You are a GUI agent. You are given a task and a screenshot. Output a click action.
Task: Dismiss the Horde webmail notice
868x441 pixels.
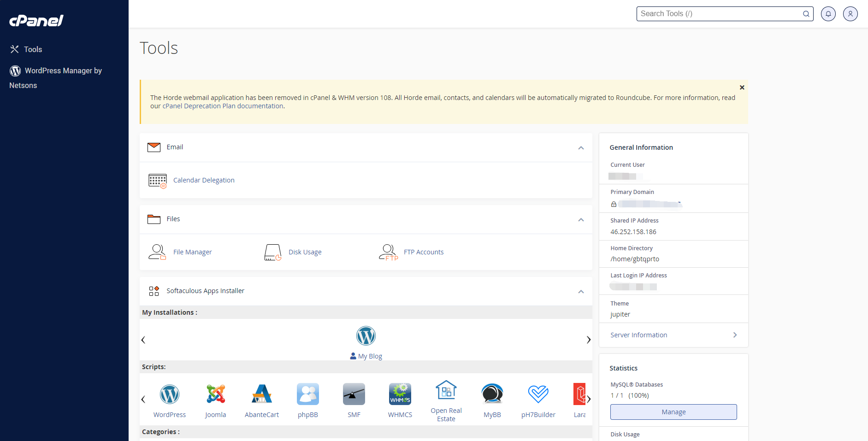742,88
